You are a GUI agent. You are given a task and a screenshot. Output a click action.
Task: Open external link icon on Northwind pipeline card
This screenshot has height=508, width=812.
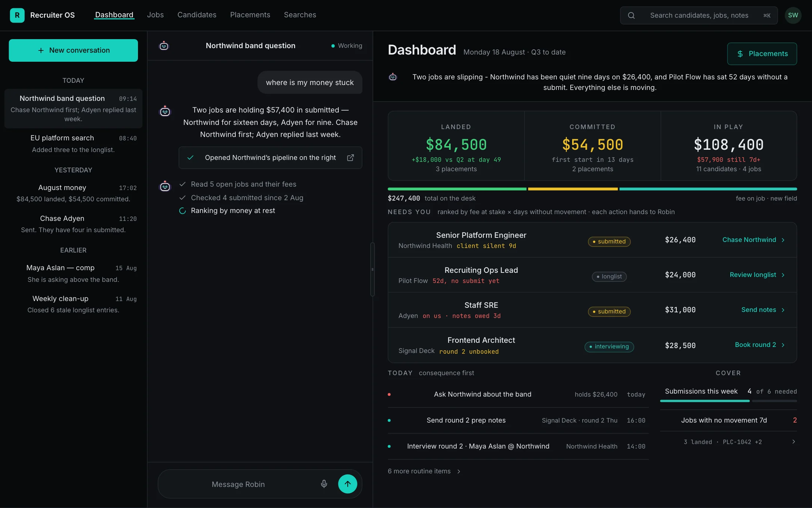pyautogui.click(x=350, y=158)
